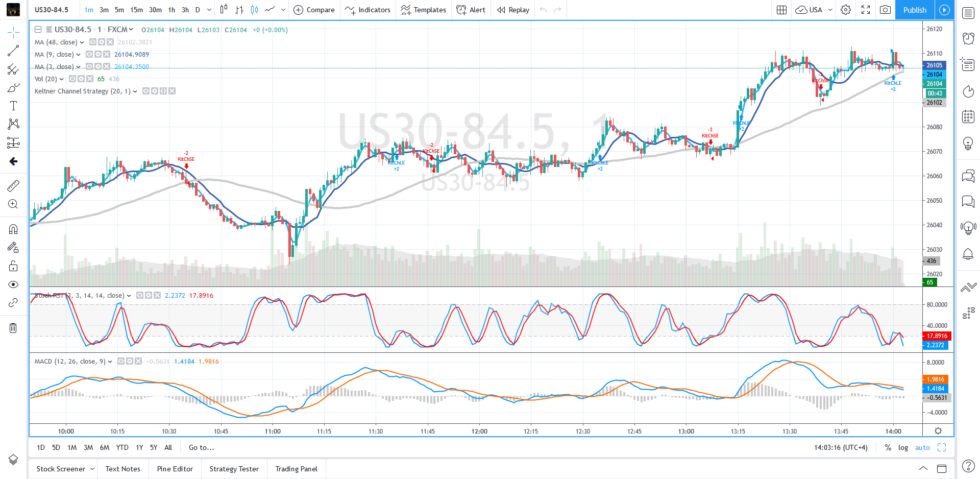This screenshot has height=479, width=980.
Task: Open chart axis settings gear
Action: pyautogui.click(x=938, y=430)
